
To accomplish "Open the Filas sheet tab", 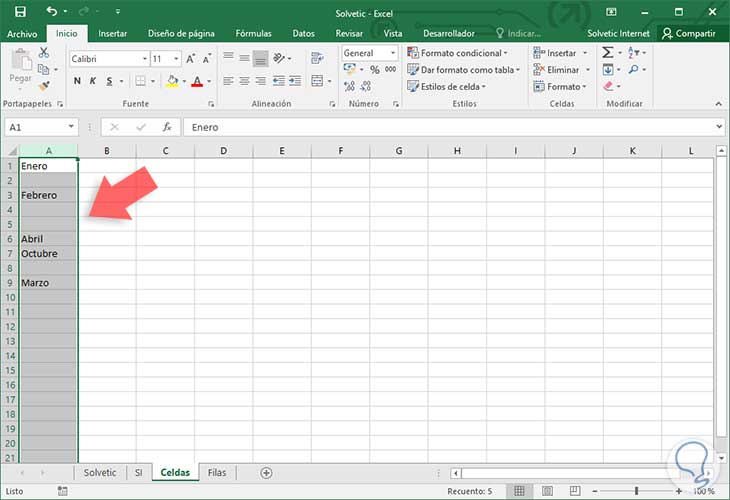I will (217, 473).
